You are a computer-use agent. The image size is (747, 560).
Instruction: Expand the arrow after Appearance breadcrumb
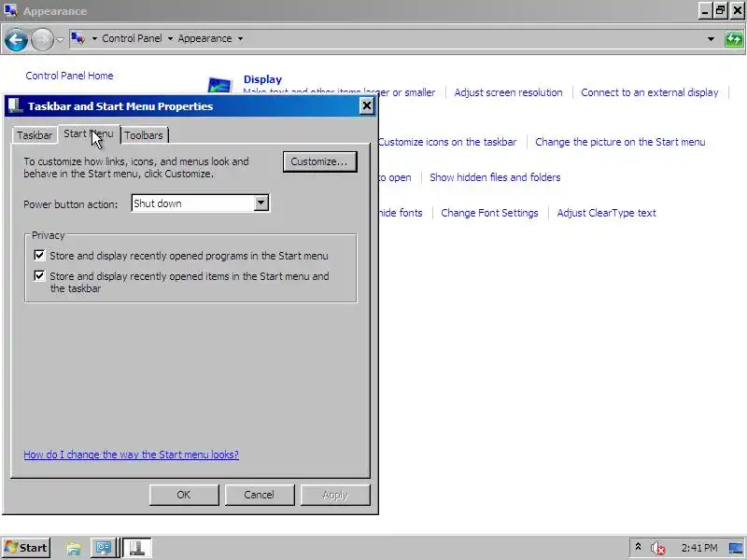240,38
